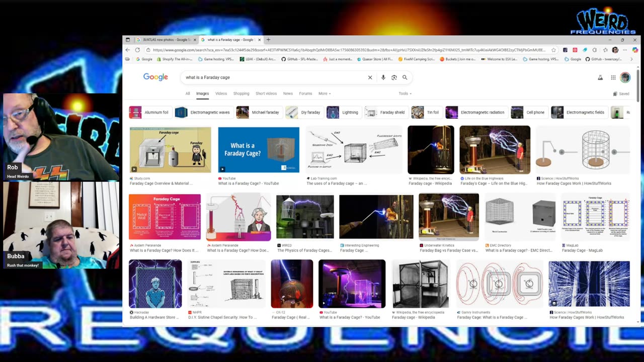The height and width of the screenshot is (362, 644).
Task: Open the Google bookmark in bookmarks bar
Action: 144,59
